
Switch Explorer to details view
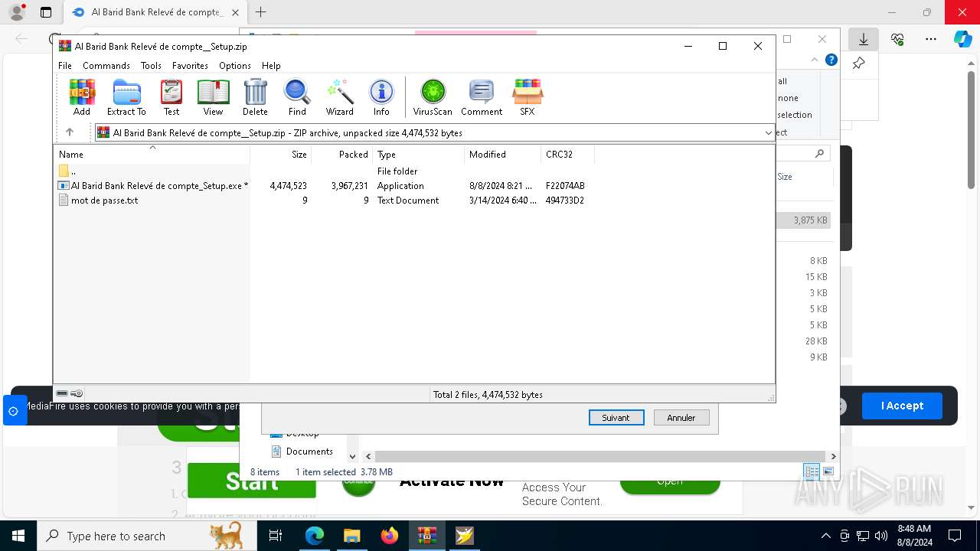tap(812, 471)
